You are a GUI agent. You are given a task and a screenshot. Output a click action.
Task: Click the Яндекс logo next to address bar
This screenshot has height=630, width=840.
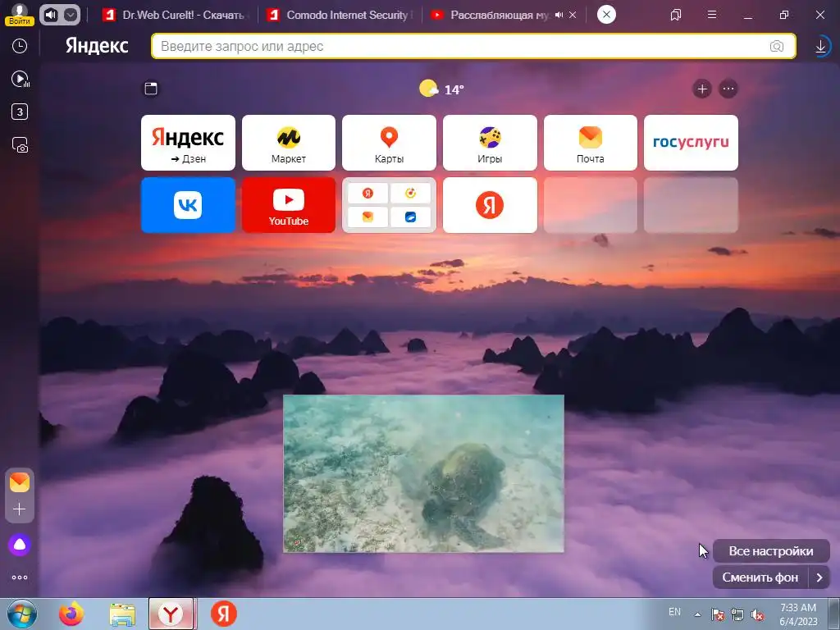97,46
